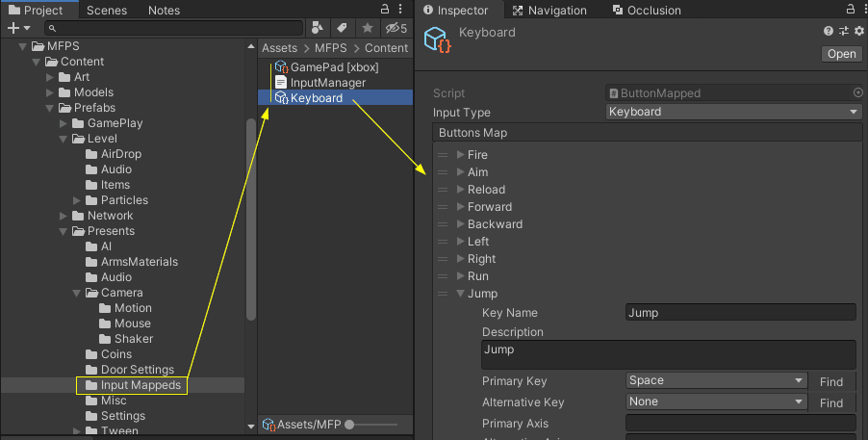Click Find next to Alternative Key
The width and height of the screenshot is (868, 440).
pos(831,402)
